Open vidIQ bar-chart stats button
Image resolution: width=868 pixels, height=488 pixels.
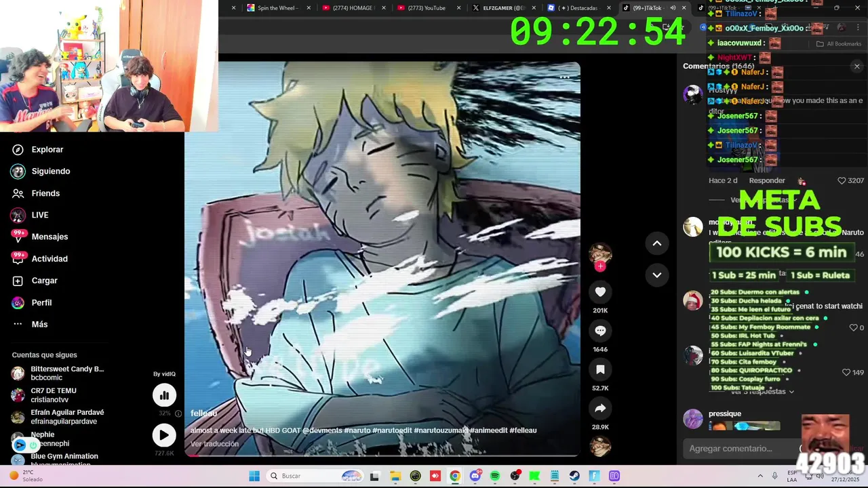(164, 395)
